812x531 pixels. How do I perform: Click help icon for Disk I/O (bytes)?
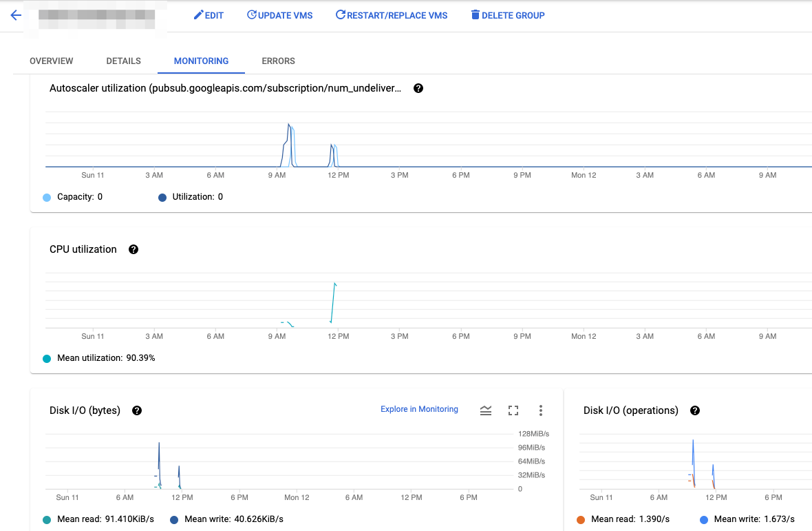[137, 410]
